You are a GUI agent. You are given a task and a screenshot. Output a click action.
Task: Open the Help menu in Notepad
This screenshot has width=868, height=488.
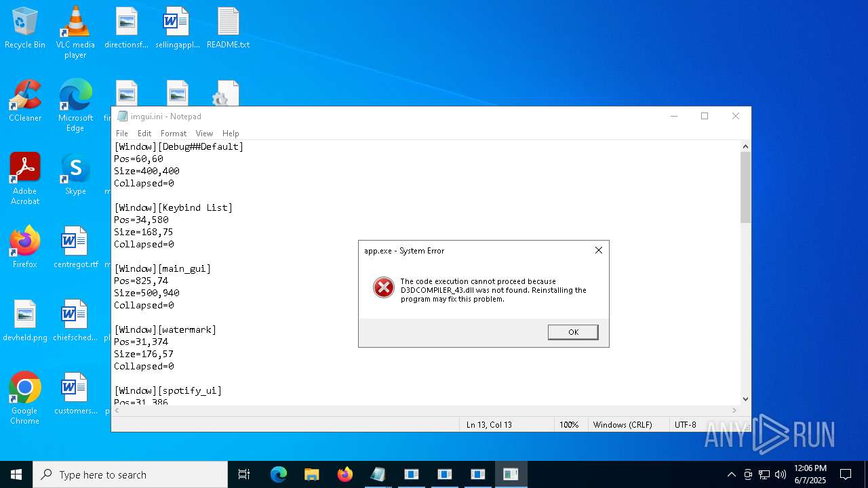[x=231, y=134]
